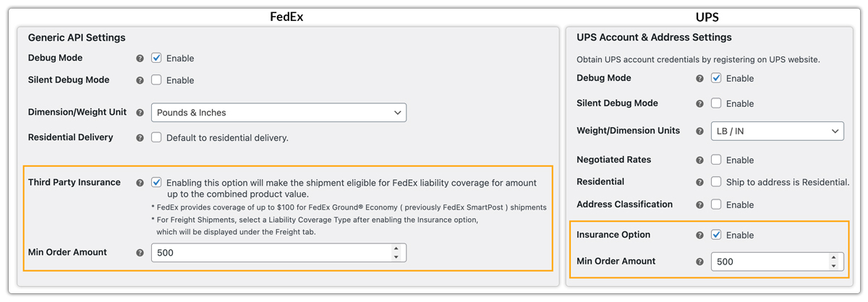Viewport: 868px width, 302px height.
Task: Click help icon for Insurance Option
Action: pyautogui.click(x=699, y=236)
